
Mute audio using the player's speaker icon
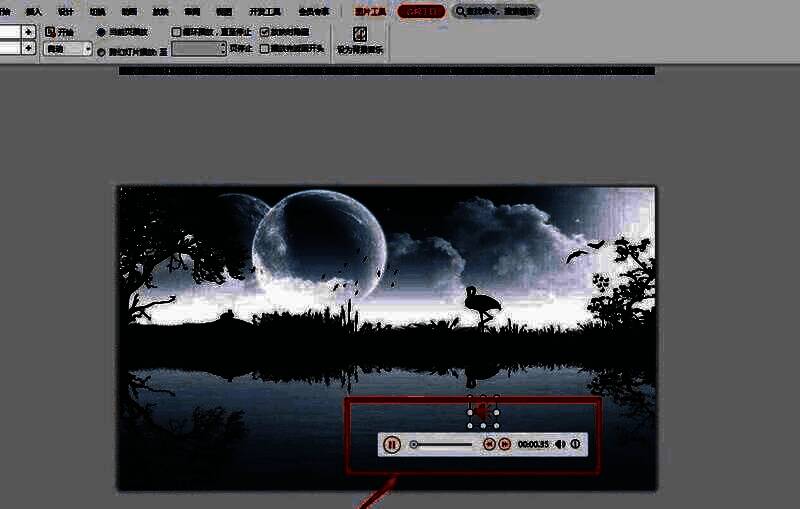coord(560,444)
